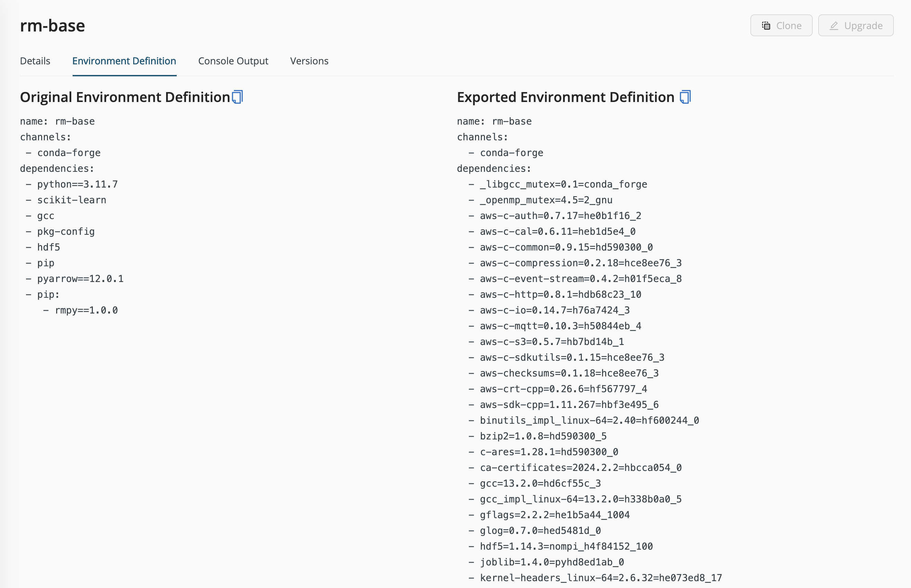Image resolution: width=911 pixels, height=588 pixels.
Task: Select the aws-checksums=0.1.18 line
Action: tap(563, 373)
